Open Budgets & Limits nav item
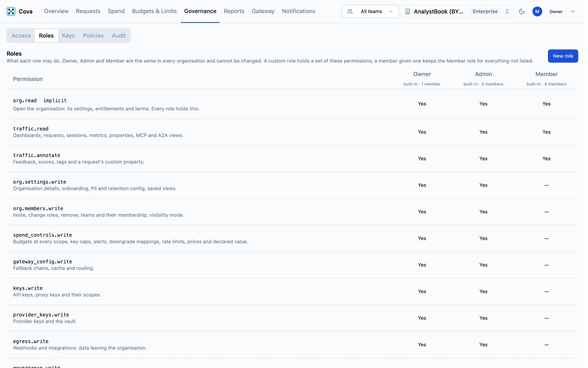The image size is (588, 368). 154,11
